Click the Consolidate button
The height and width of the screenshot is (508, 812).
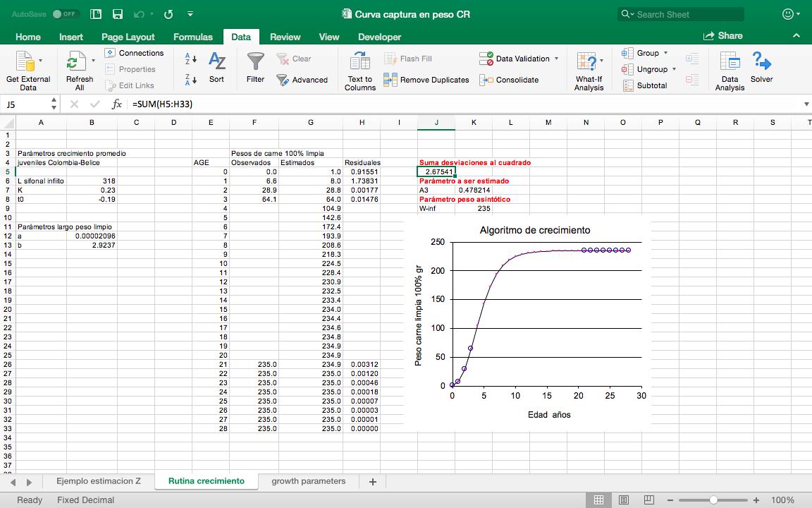point(509,80)
